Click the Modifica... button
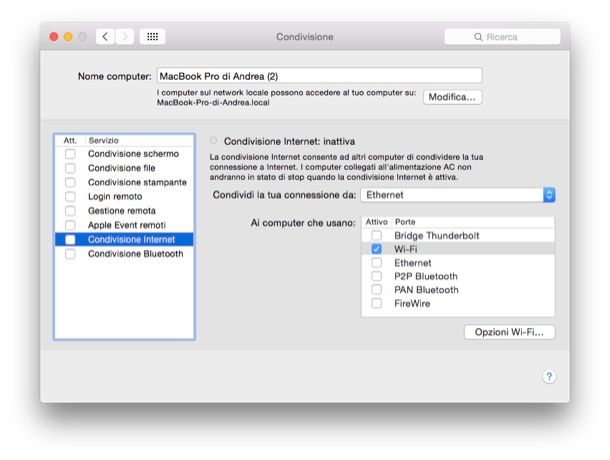The height and width of the screenshot is (460, 610). click(452, 97)
